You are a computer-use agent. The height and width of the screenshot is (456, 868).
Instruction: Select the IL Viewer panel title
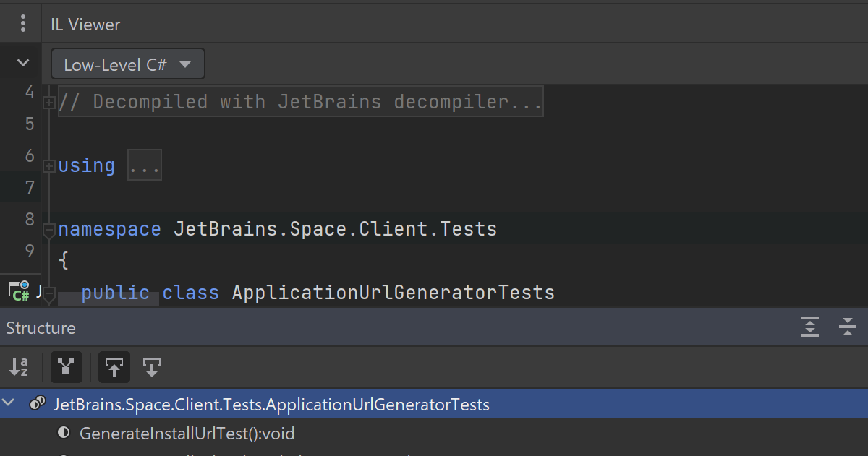pyautogui.click(x=85, y=25)
